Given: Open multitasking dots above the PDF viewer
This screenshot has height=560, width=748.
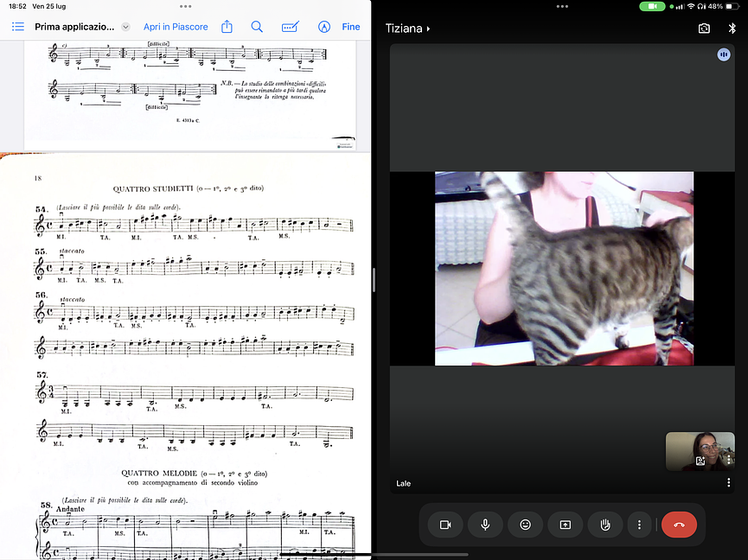Looking at the screenshot, I should (186, 6).
